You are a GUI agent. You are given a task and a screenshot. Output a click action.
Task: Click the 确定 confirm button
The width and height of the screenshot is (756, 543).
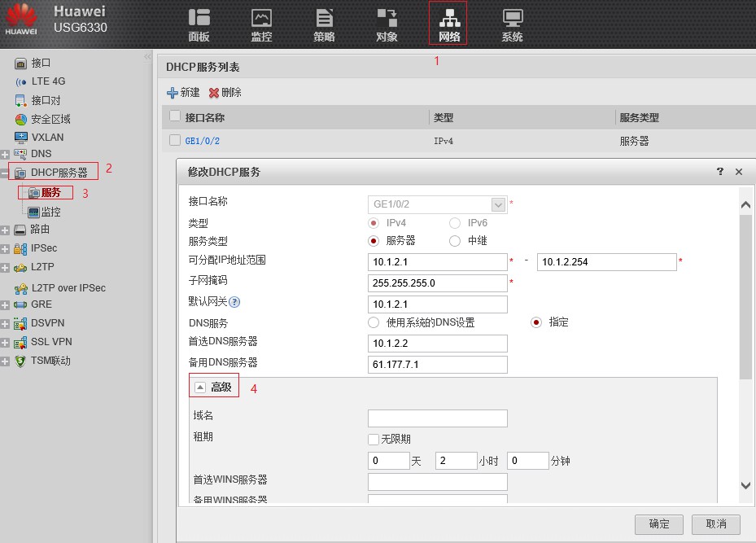(659, 524)
